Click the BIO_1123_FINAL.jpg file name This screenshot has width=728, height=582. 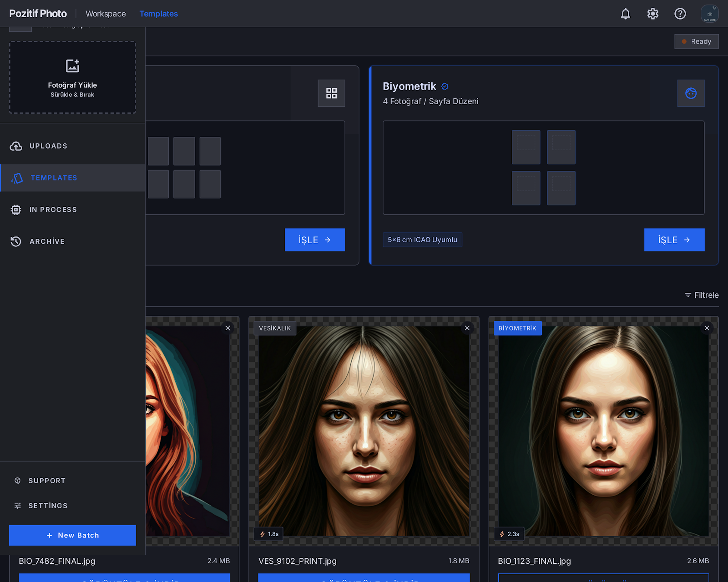point(535,561)
